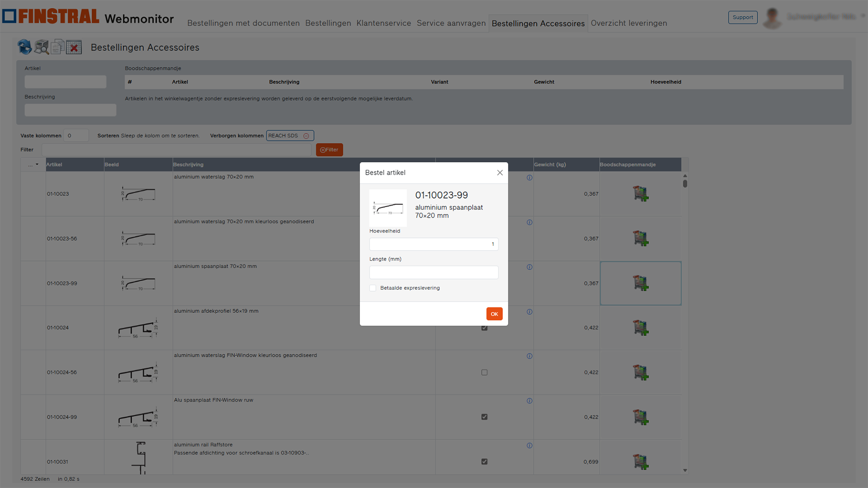Open the Bestellingen met documenten tab
The width and height of the screenshot is (868, 488).
coord(243,23)
